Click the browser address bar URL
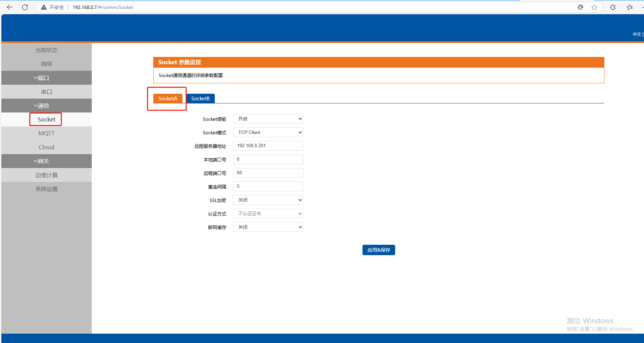644x343 pixels. (103, 7)
